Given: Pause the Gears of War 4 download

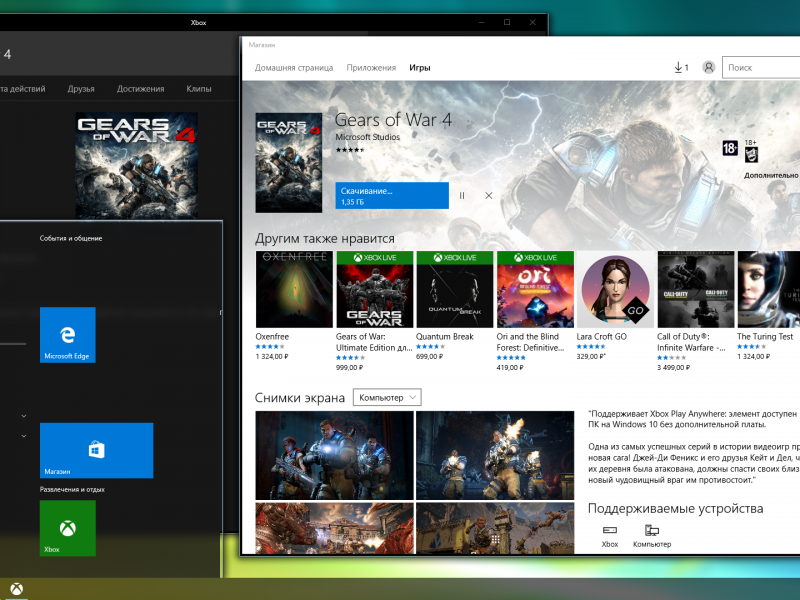Looking at the screenshot, I should (x=462, y=195).
